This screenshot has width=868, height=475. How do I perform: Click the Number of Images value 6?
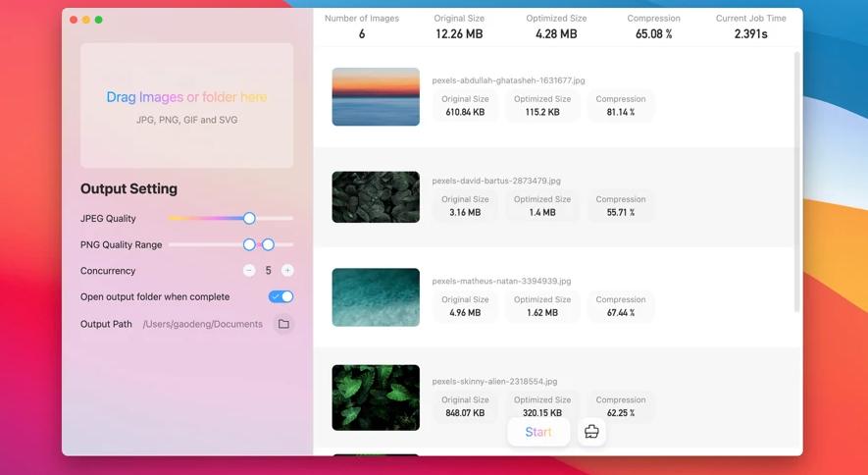click(362, 33)
